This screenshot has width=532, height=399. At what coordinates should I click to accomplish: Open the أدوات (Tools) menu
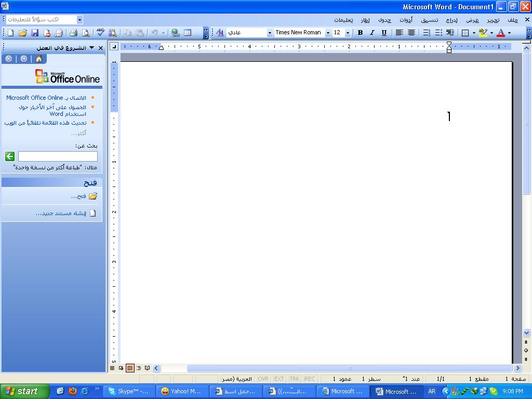click(x=406, y=20)
